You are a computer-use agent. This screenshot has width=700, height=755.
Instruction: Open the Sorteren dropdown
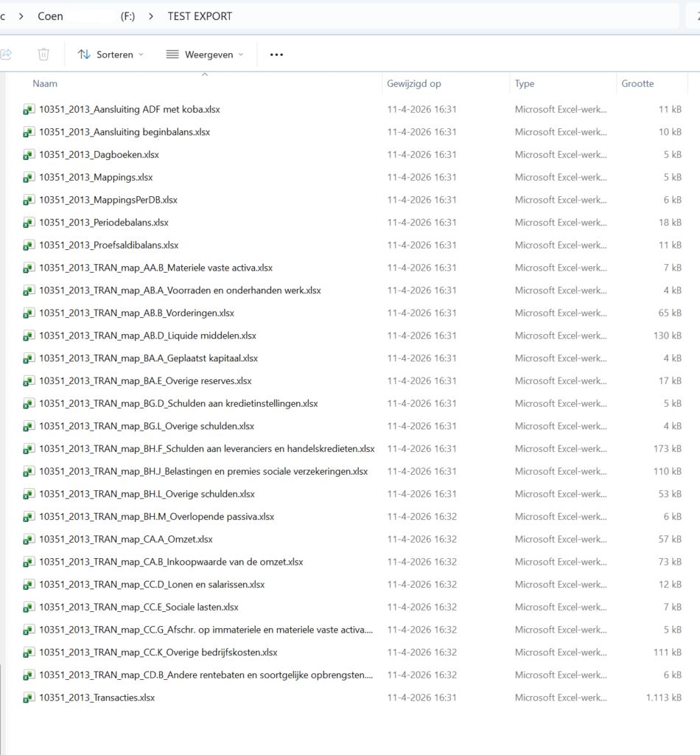click(x=111, y=55)
